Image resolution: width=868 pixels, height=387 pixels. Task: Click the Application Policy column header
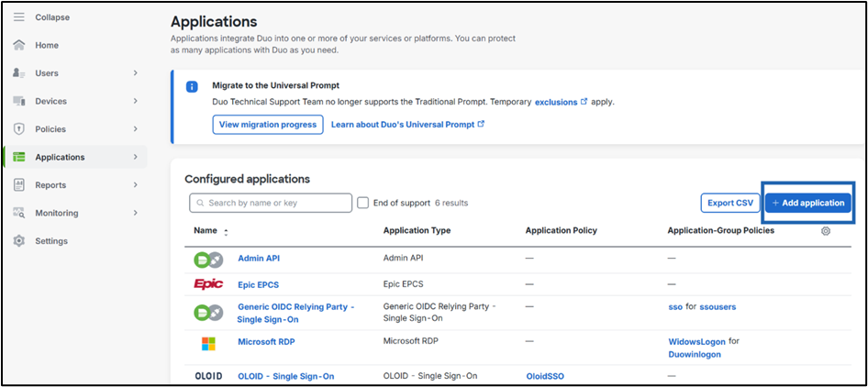pyautogui.click(x=562, y=230)
